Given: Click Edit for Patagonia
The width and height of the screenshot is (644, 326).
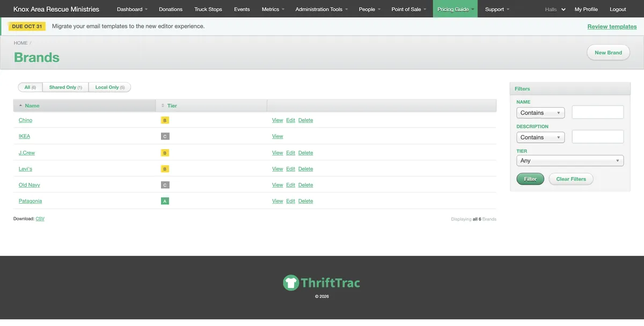Looking at the screenshot, I should click(290, 201).
